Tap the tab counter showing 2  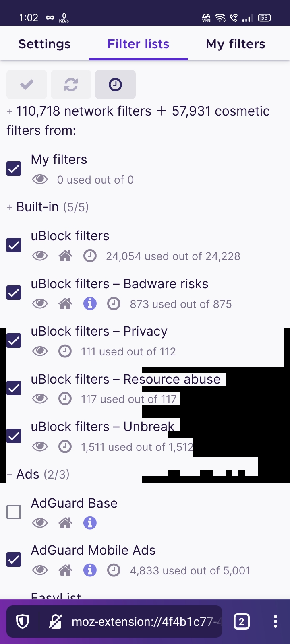click(x=241, y=621)
